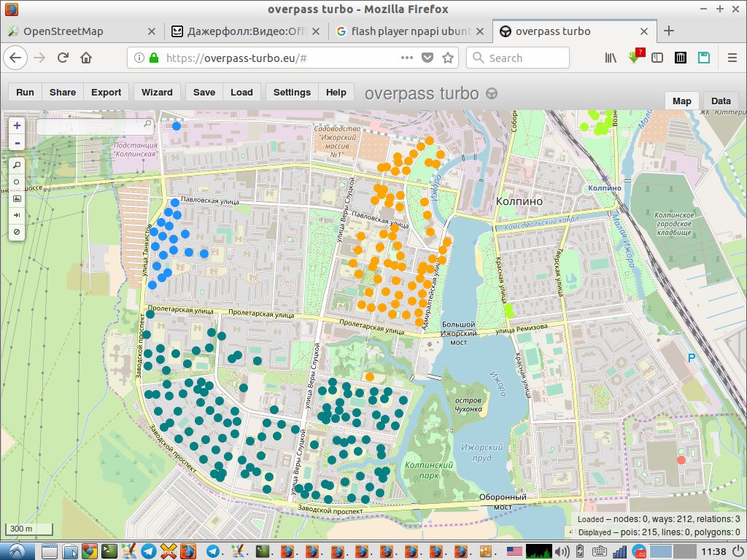747x560 pixels.
Task: Toggle the data overlay with the ban icon
Action: point(17,232)
